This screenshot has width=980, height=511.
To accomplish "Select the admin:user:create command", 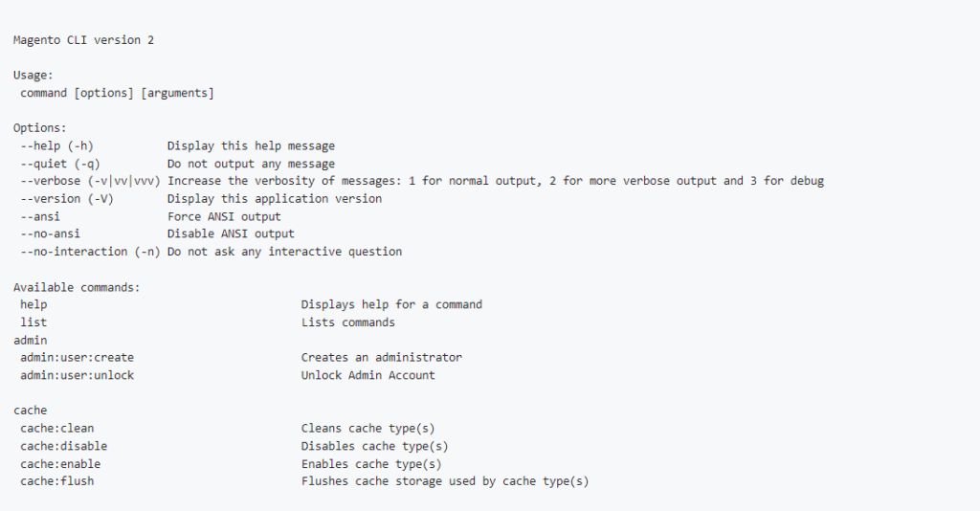I will tap(77, 357).
